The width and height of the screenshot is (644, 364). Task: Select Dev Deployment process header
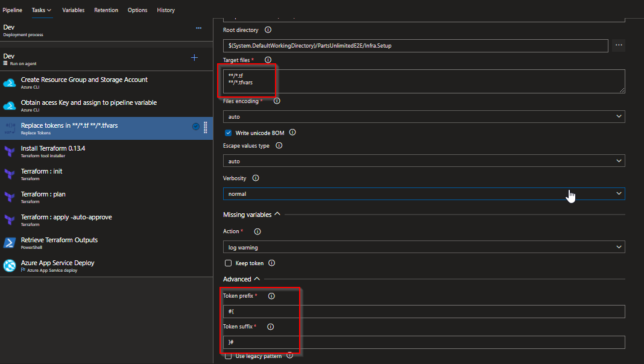(x=106, y=30)
